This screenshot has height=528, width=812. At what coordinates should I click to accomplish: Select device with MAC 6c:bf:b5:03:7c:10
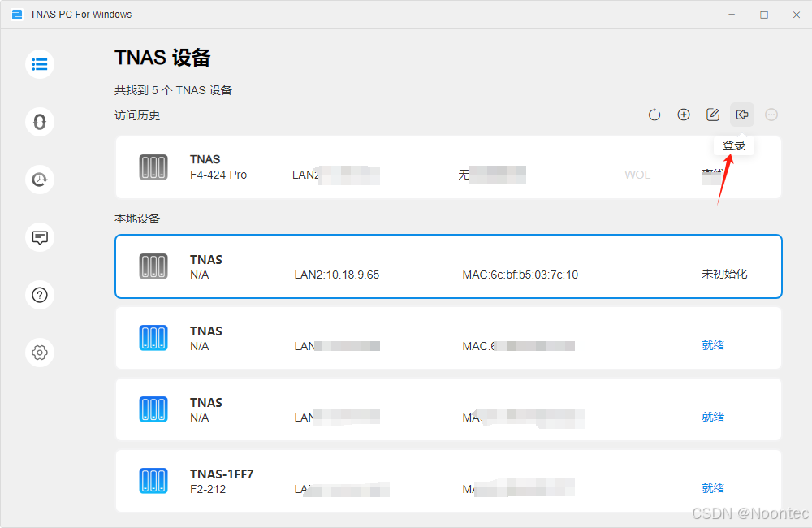click(448, 266)
